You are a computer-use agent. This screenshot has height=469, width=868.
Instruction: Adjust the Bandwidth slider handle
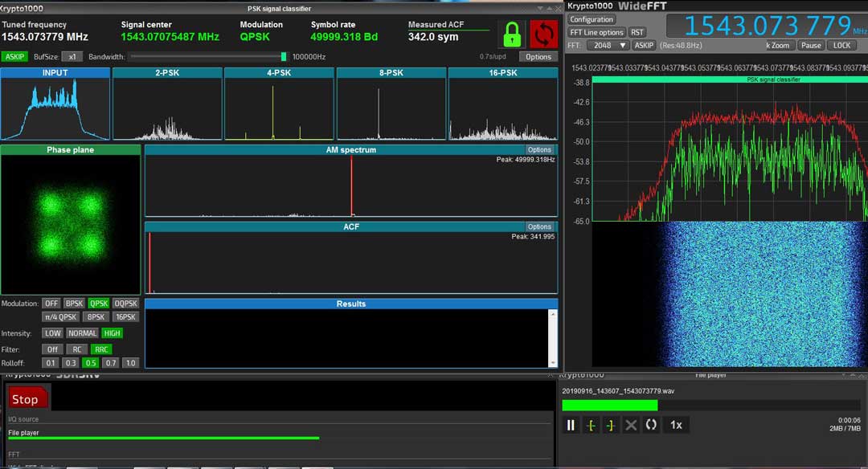(284, 56)
